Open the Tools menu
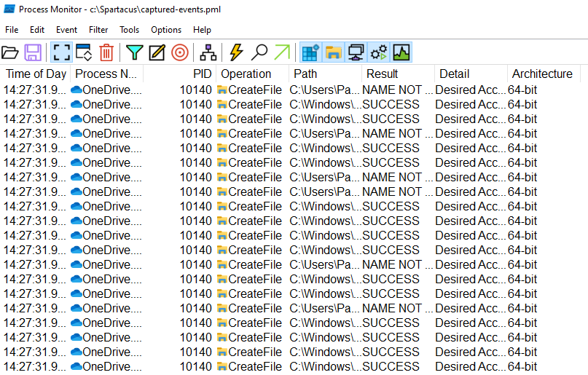The width and height of the screenshot is (588, 375). 130,30
